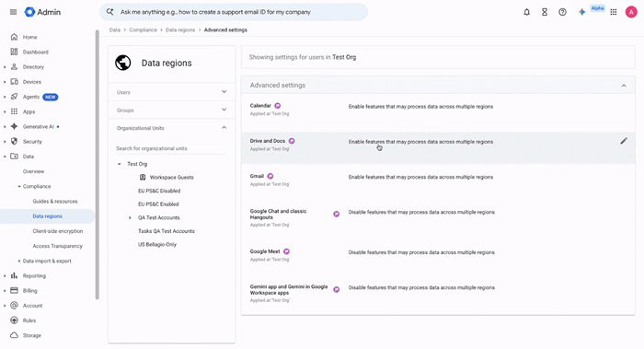This screenshot has height=349, width=644.
Task: Open Guides & resources page
Action: (55, 201)
